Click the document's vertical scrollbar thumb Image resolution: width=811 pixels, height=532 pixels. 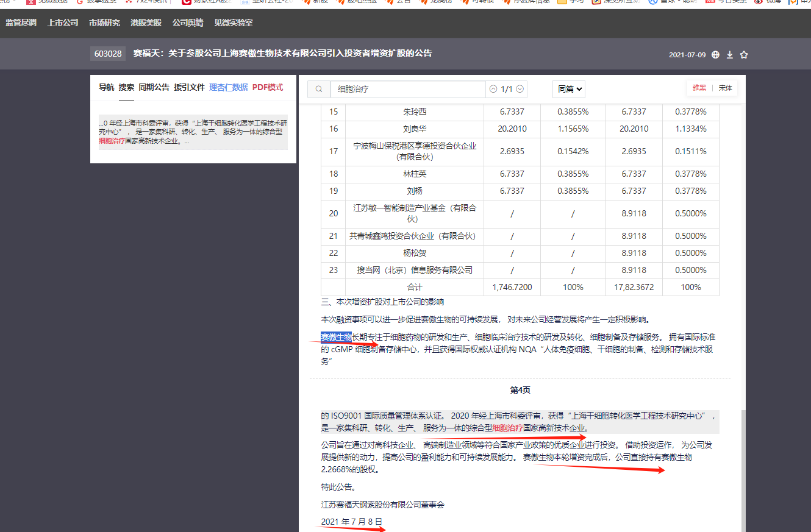click(742, 470)
